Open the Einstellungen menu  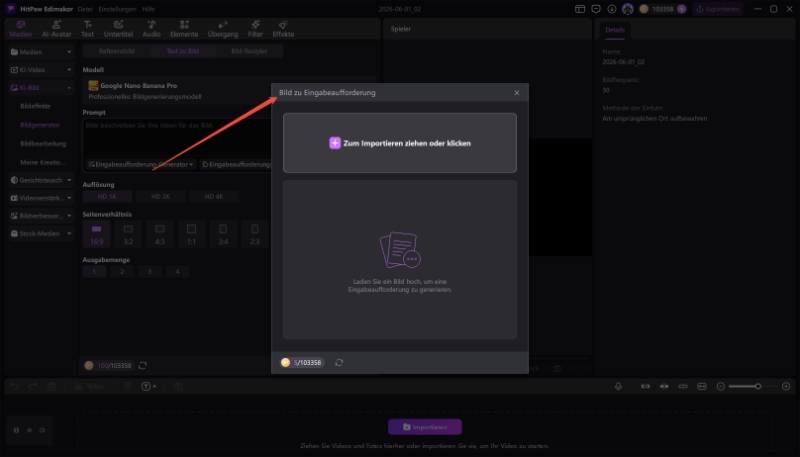[x=117, y=9]
